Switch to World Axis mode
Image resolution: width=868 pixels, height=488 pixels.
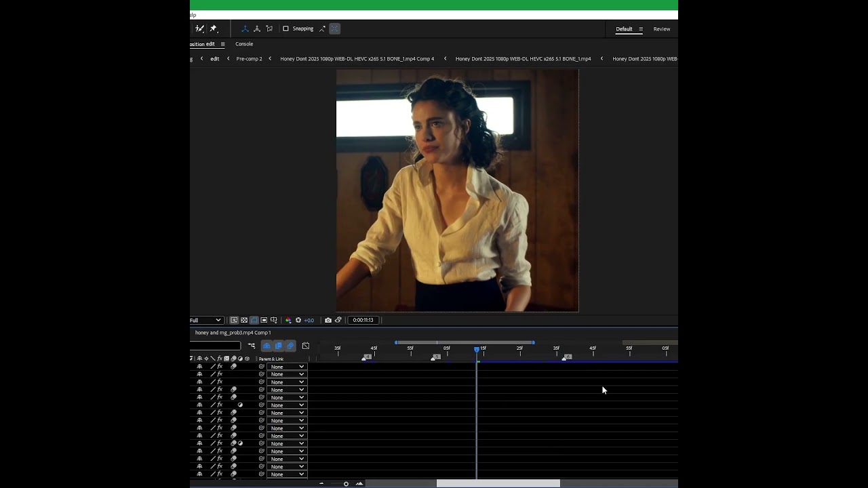coord(257,28)
